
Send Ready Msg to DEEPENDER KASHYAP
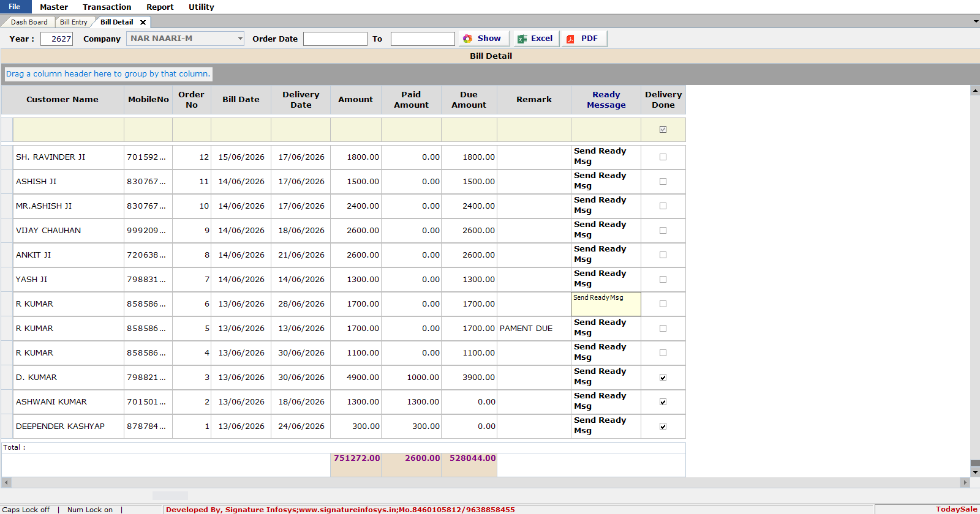pos(606,426)
